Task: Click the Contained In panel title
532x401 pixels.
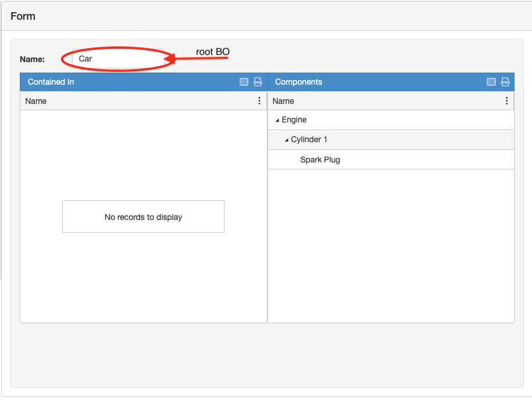Action: [51, 82]
